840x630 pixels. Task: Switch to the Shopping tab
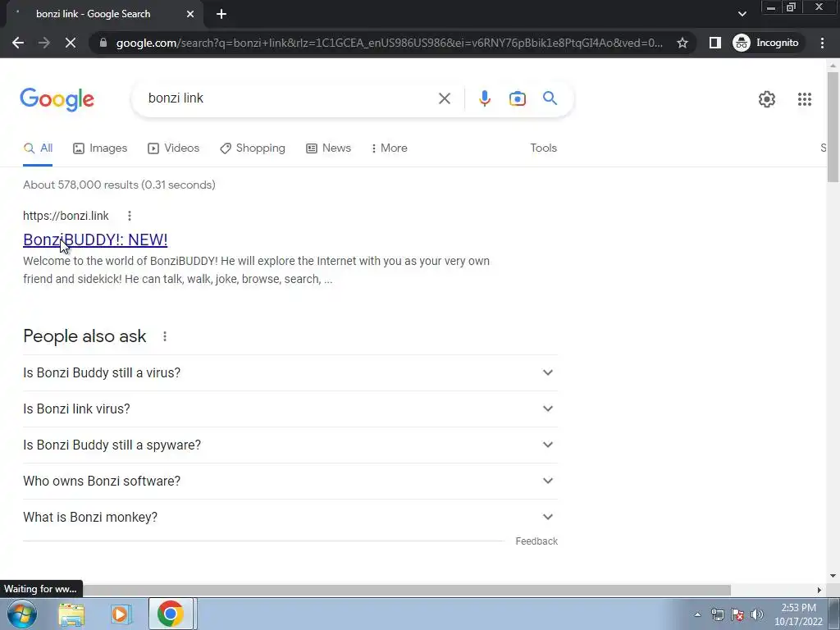(x=253, y=148)
